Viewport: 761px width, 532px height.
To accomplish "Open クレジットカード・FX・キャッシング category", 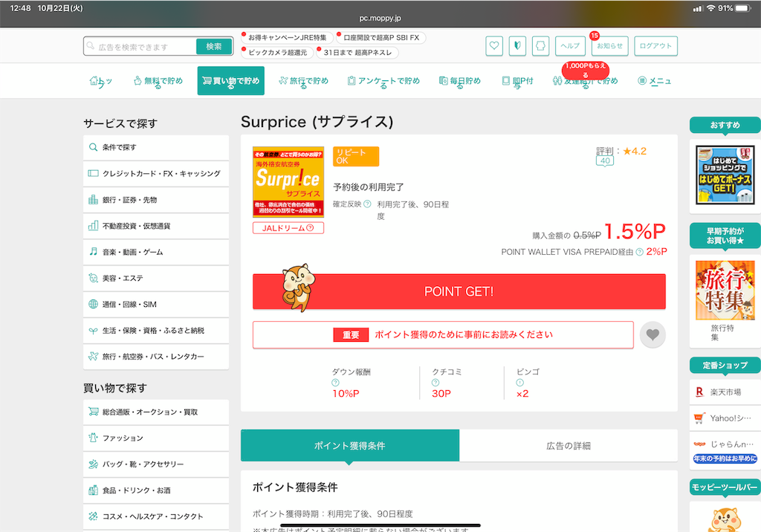I will tap(156, 173).
